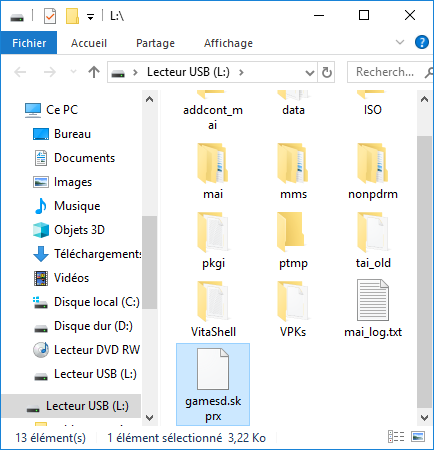Switch to large icons view in status bar
The height and width of the screenshot is (450, 434).
(x=418, y=436)
